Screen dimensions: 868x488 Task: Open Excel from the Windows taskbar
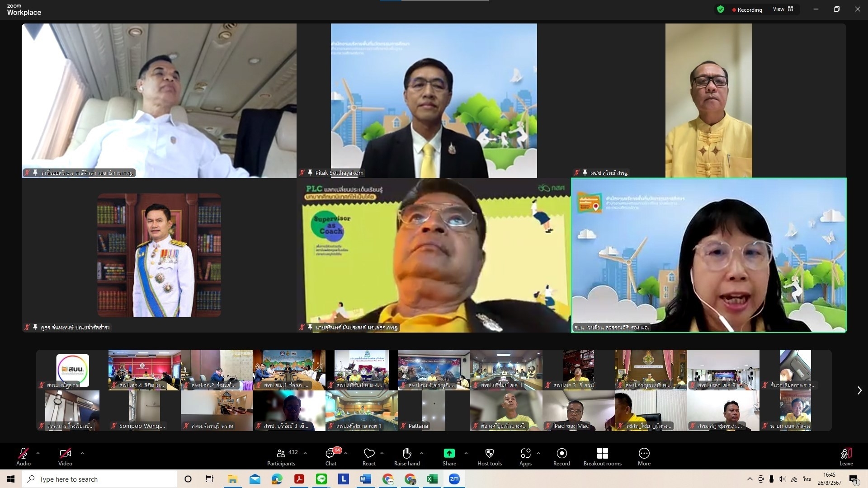coord(432,479)
